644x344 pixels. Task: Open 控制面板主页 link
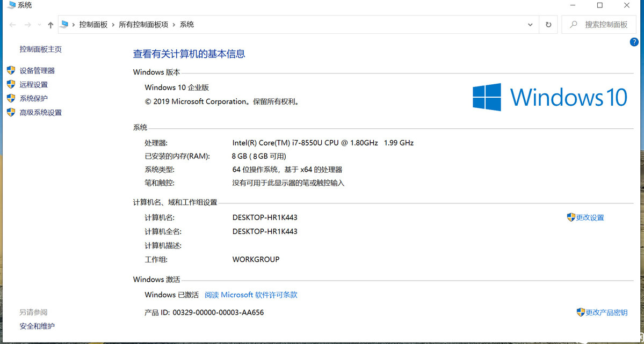click(41, 49)
